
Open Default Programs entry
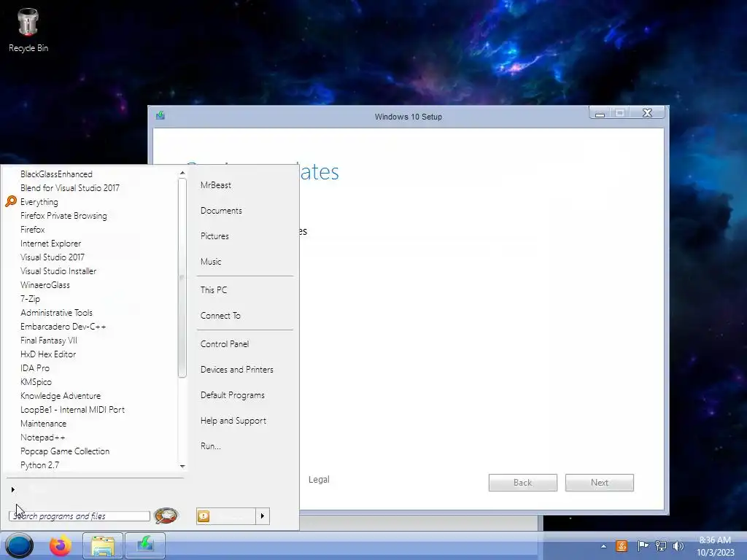(x=233, y=395)
